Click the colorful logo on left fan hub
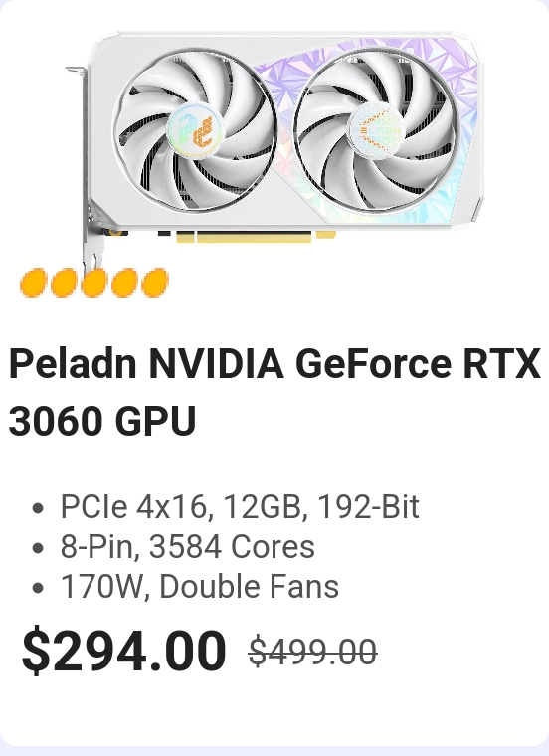 [x=196, y=130]
